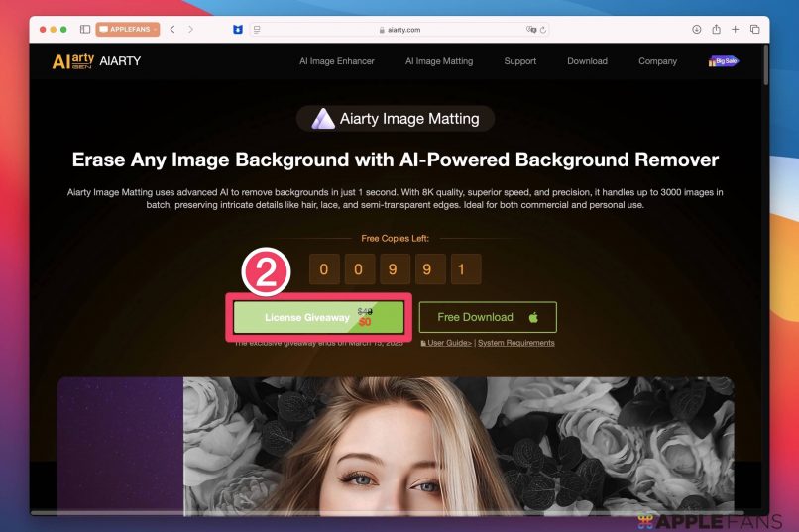Toggle the Safari sidebar icon
Viewport: 799px width, 532px height.
point(85,30)
